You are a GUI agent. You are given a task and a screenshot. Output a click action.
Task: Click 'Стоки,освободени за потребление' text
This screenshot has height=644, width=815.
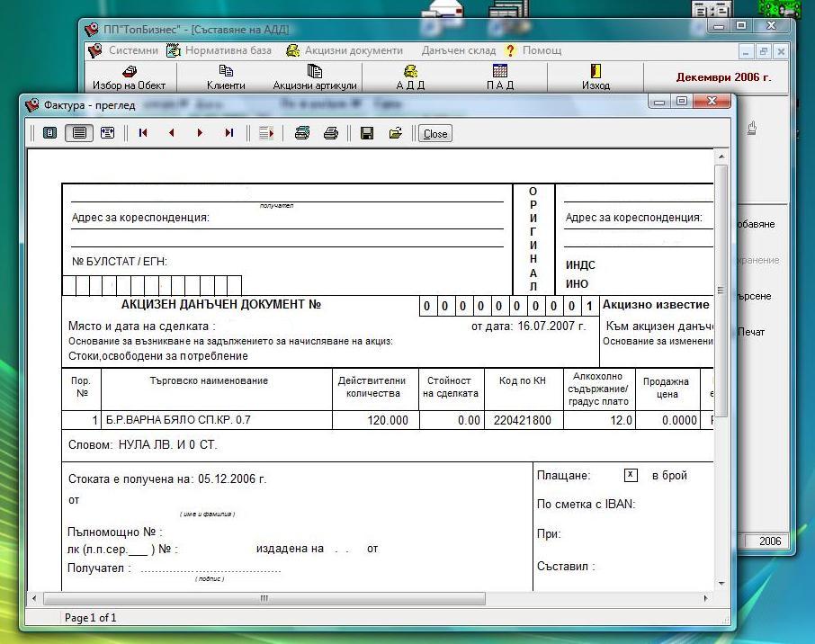tap(158, 356)
